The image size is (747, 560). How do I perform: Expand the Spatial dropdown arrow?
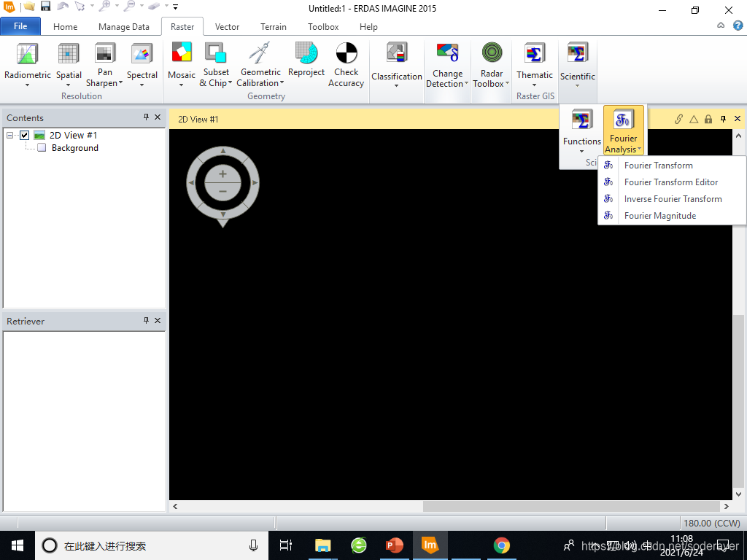pyautogui.click(x=69, y=85)
